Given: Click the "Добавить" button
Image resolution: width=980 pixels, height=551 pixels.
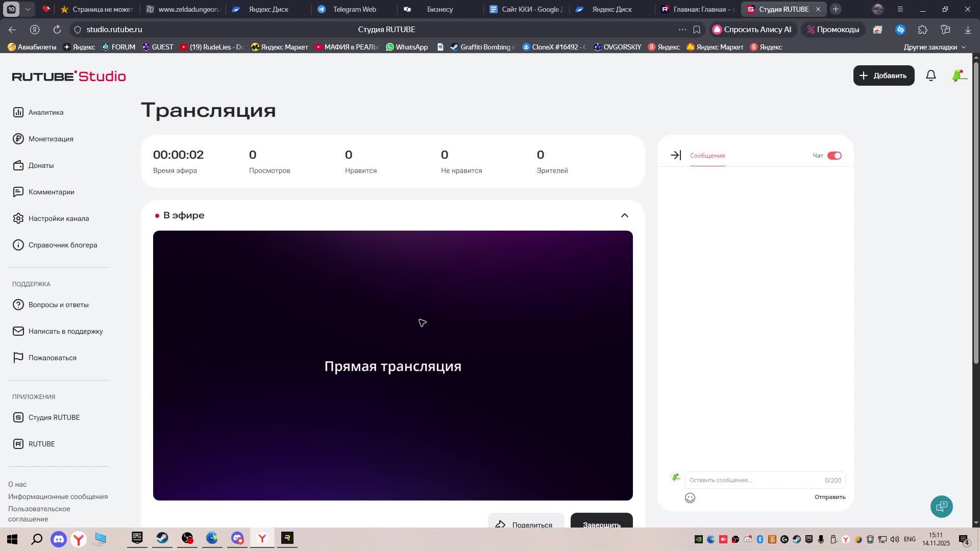Looking at the screenshot, I should pos(884,76).
